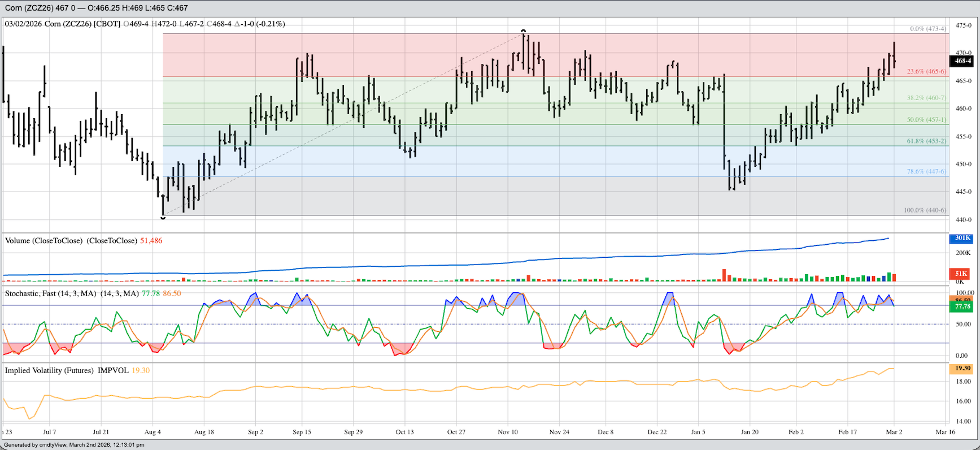Image resolution: width=980 pixels, height=450 pixels.
Task: Click the Nov 10 date on time axis
Action: pyautogui.click(x=508, y=432)
